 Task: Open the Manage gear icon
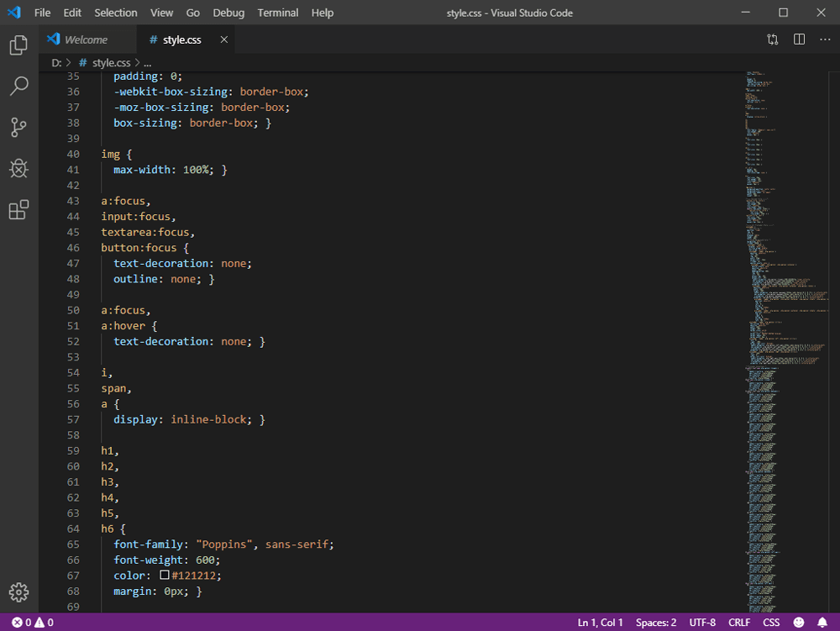(x=18, y=592)
